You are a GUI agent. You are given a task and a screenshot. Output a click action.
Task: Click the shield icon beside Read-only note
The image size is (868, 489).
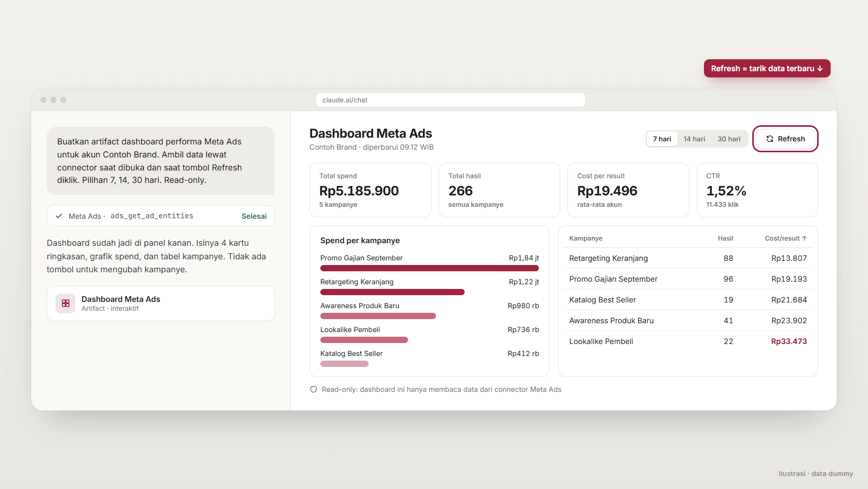[x=314, y=389]
